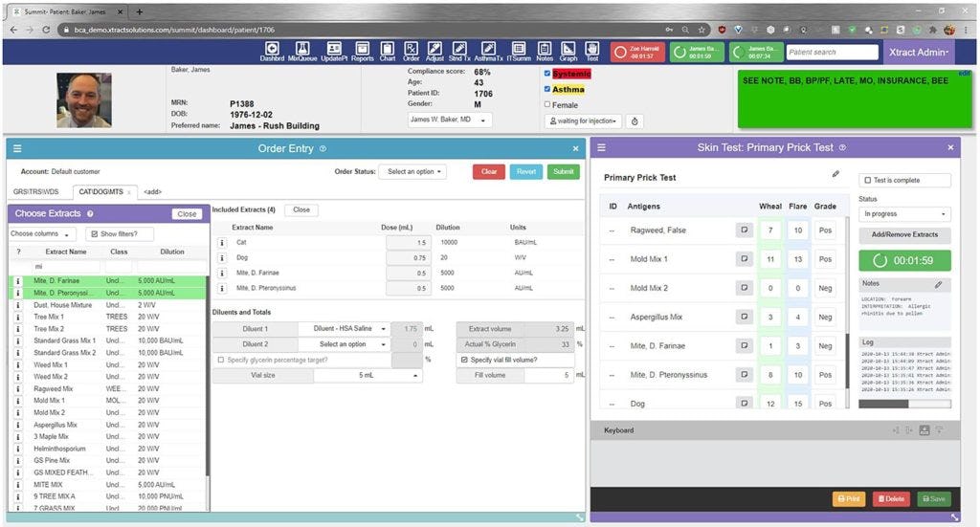Click the Zoe Harrold red timer

(x=637, y=52)
